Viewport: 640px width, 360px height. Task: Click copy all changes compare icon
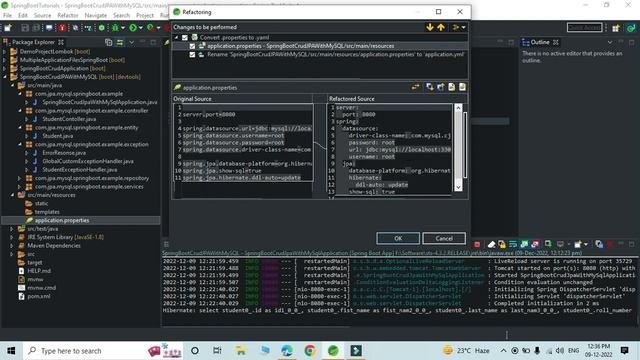[x=430, y=87]
